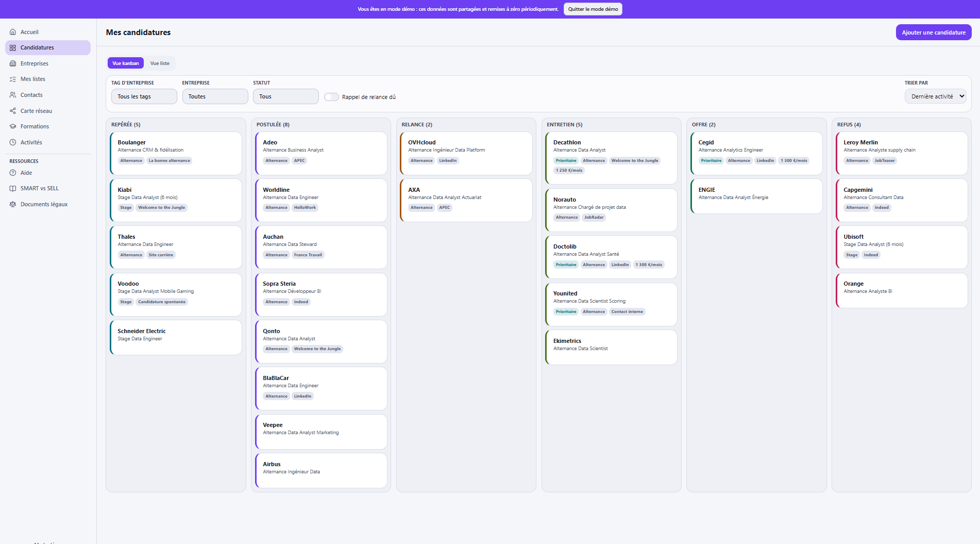
Task: Click Quitter le mode démo button
Action: coord(593,9)
